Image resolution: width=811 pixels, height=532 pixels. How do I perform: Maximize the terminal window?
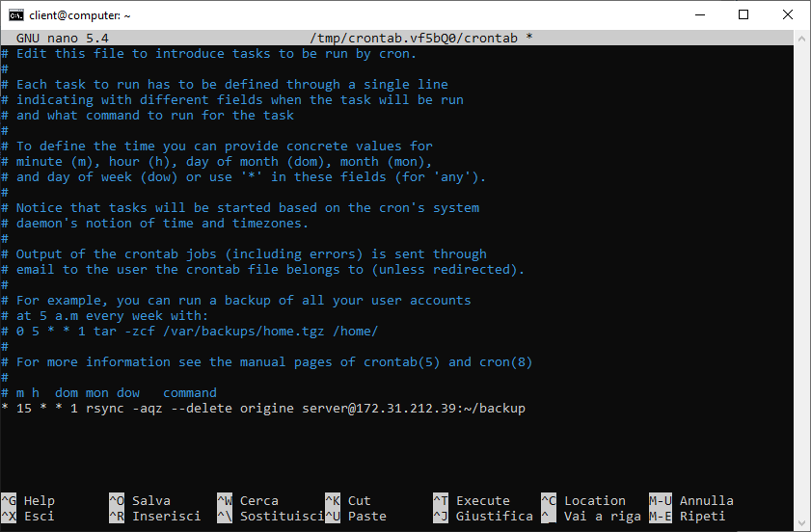tap(743, 15)
